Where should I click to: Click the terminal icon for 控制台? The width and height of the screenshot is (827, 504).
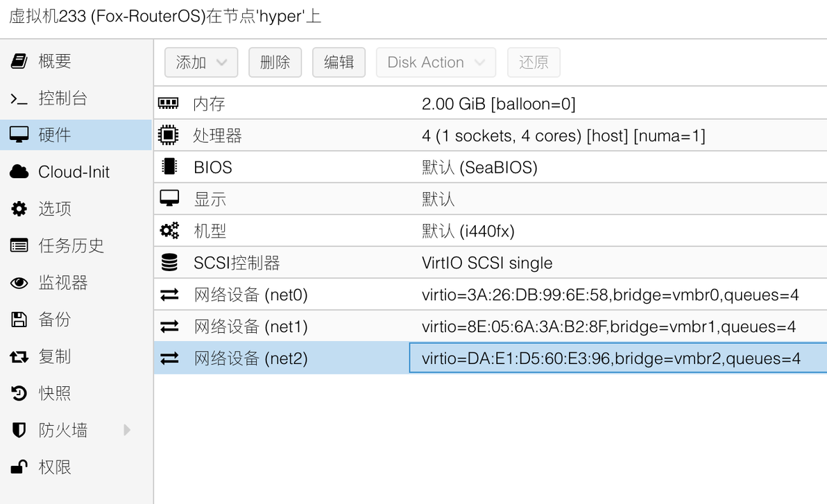pyautogui.click(x=19, y=98)
